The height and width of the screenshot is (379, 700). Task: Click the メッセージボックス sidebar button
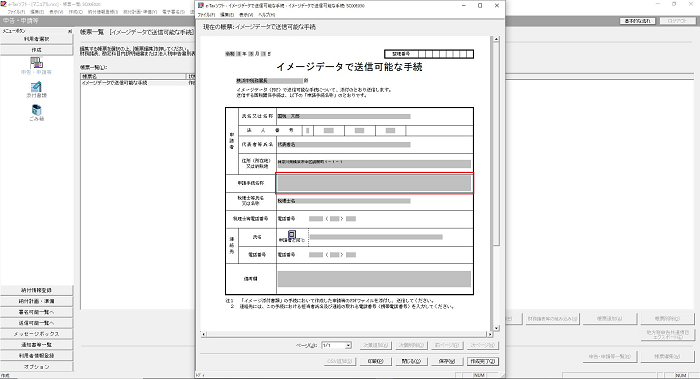[37, 334]
